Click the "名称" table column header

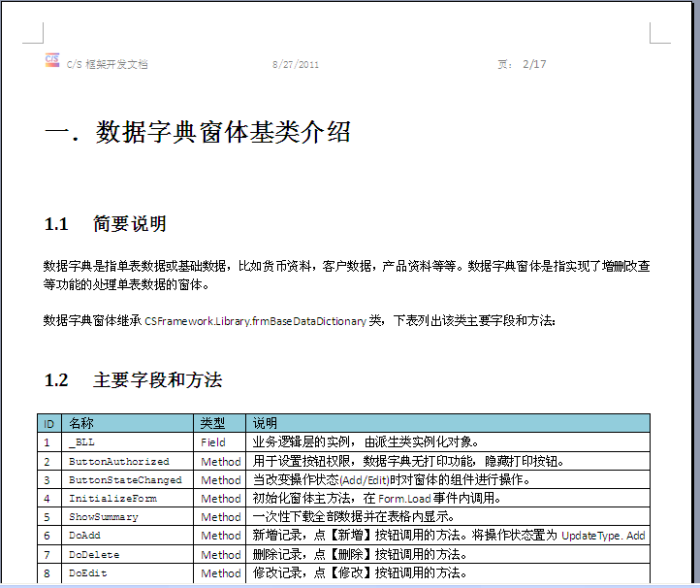(x=81, y=423)
